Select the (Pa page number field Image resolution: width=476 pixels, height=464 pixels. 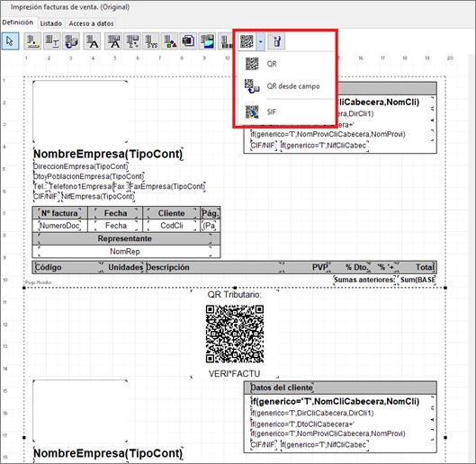pyautogui.click(x=210, y=226)
